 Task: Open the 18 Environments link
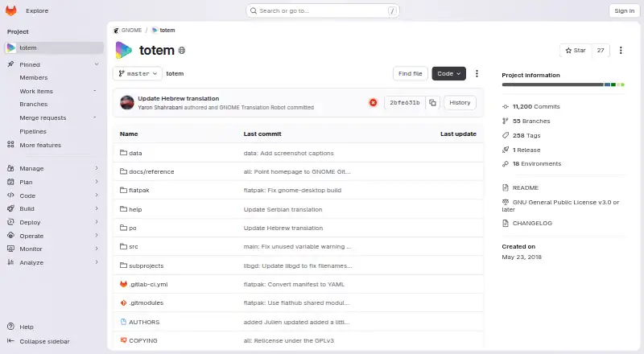point(537,163)
